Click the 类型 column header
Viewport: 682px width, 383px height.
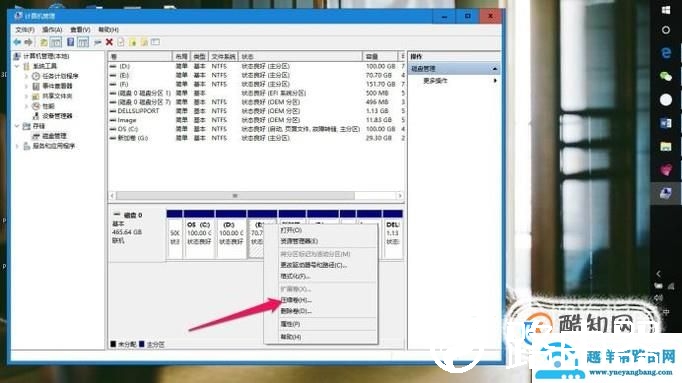tap(199, 57)
